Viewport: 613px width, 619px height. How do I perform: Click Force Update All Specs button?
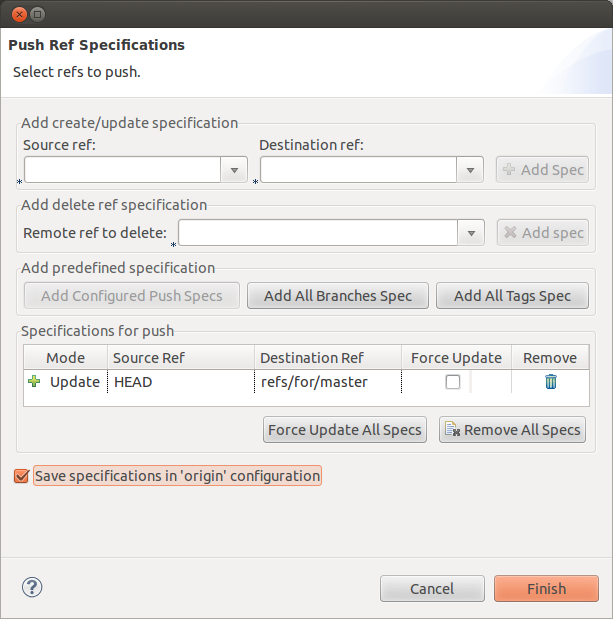(x=345, y=430)
